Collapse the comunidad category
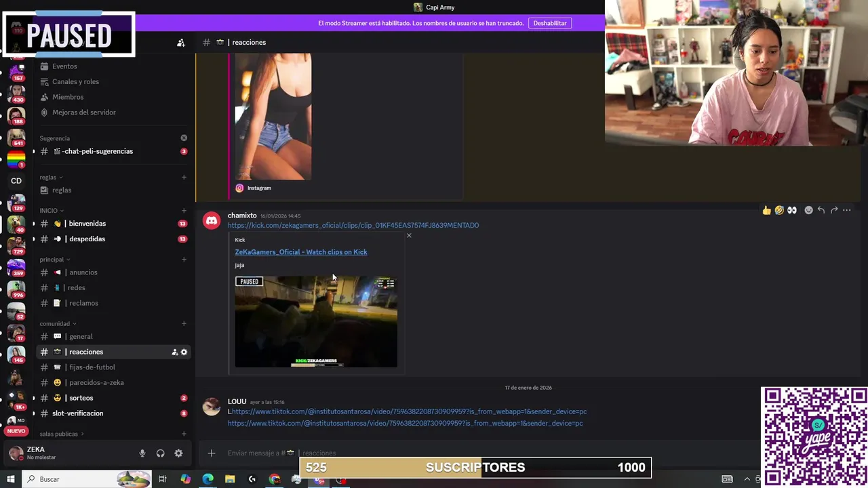This screenshot has height=488, width=868. point(58,324)
